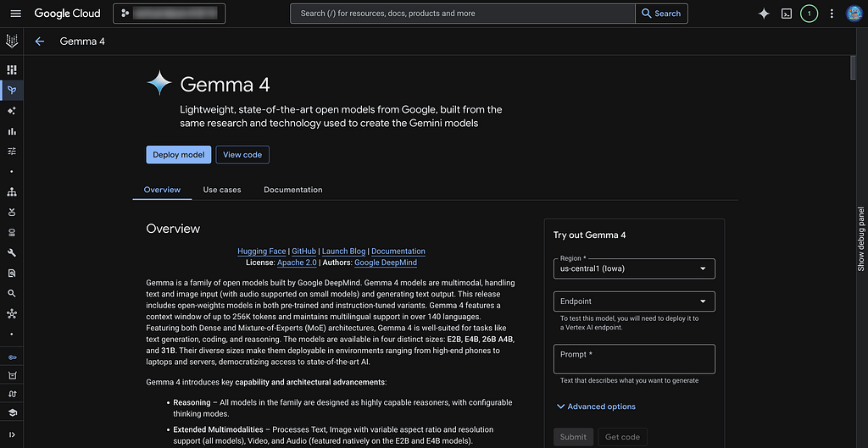Screen dimensions: 868x448
Task: Switch to the Overview tab
Action: click(x=162, y=190)
